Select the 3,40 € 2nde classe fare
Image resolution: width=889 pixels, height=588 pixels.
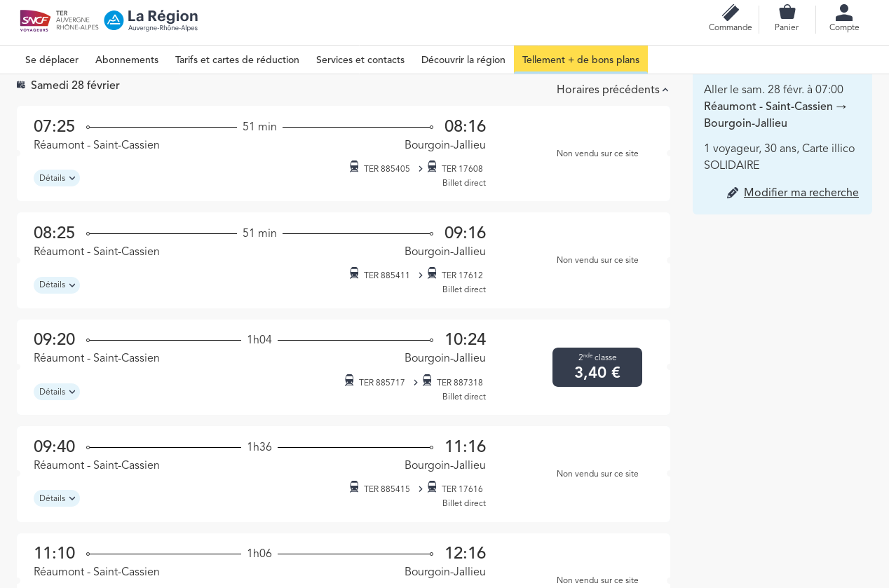597,367
